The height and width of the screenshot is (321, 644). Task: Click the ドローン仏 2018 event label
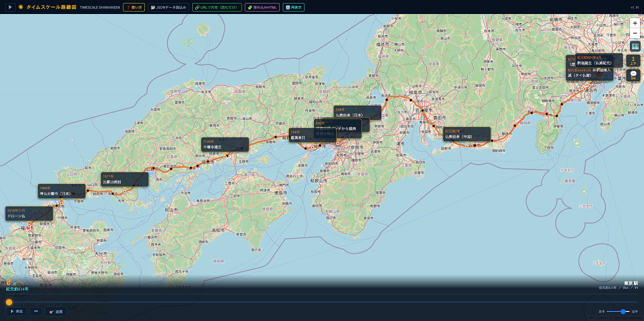(29, 213)
